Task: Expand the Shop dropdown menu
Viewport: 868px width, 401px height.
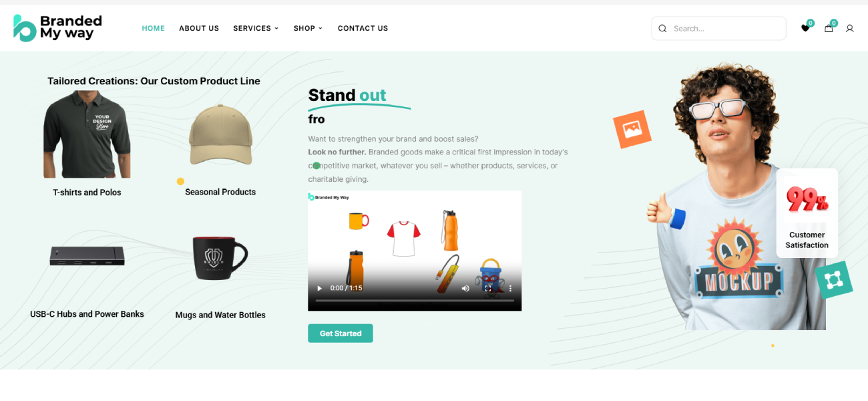Action: click(x=308, y=28)
